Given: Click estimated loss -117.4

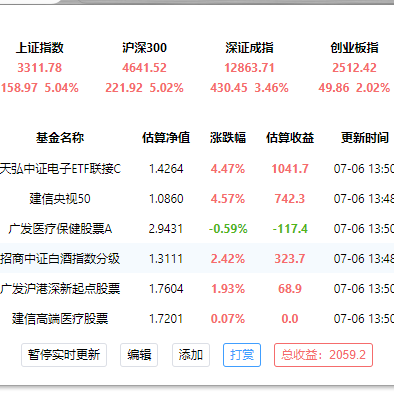Looking at the screenshot, I should (290, 229).
